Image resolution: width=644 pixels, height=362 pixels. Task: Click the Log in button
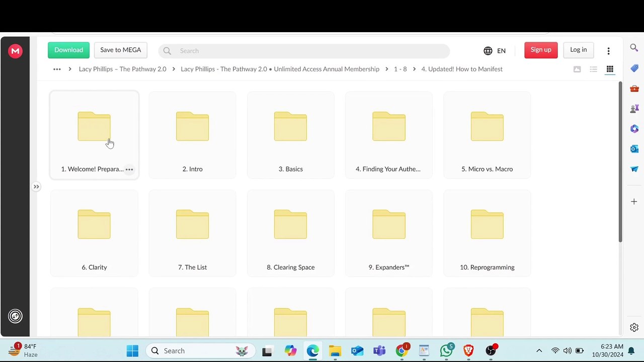(x=579, y=50)
